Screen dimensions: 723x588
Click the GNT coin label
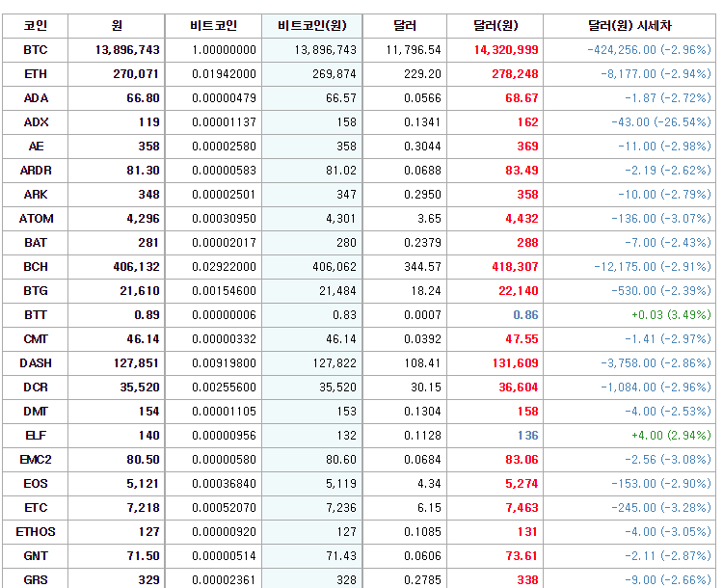[36, 556]
